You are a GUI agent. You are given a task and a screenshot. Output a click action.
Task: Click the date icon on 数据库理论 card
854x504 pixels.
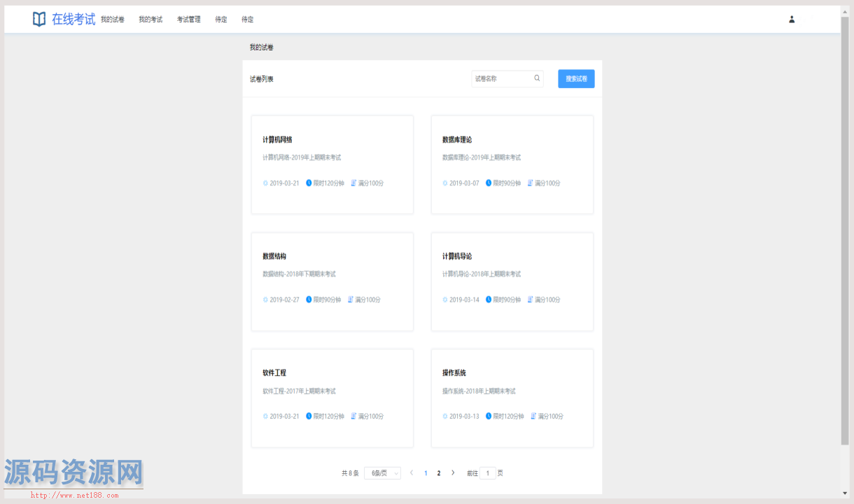coord(445,183)
